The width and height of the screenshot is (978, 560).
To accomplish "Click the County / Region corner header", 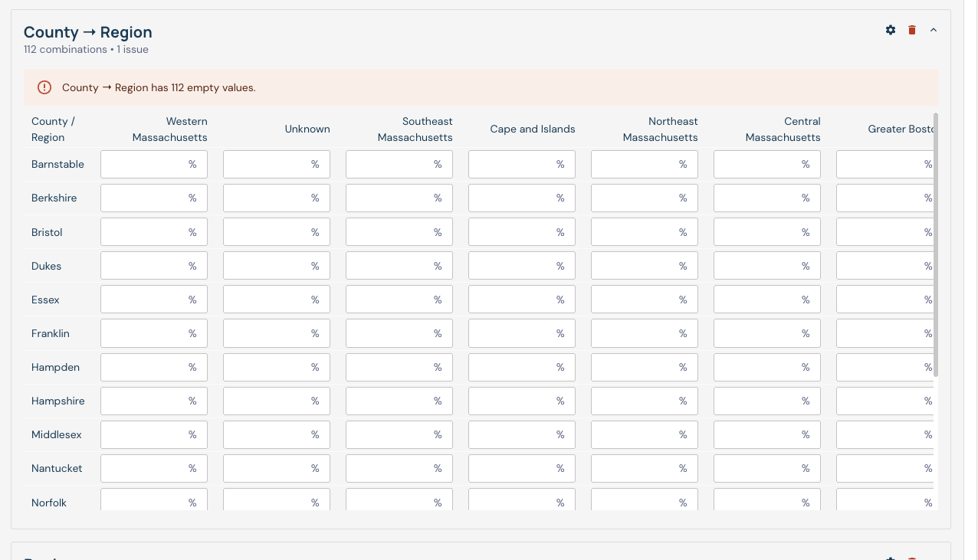I will coord(53,129).
